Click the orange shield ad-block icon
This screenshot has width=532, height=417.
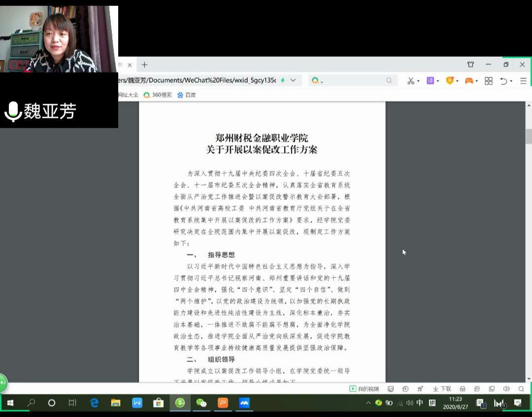pyautogui.click(x=450, y=81)
